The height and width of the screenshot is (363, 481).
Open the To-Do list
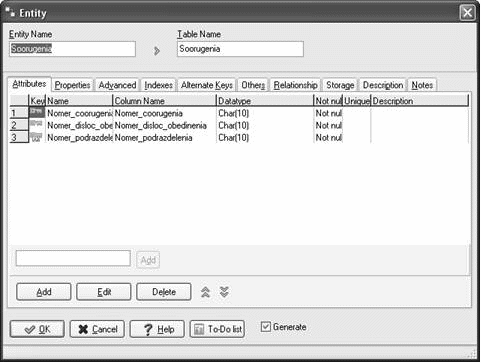217,329
